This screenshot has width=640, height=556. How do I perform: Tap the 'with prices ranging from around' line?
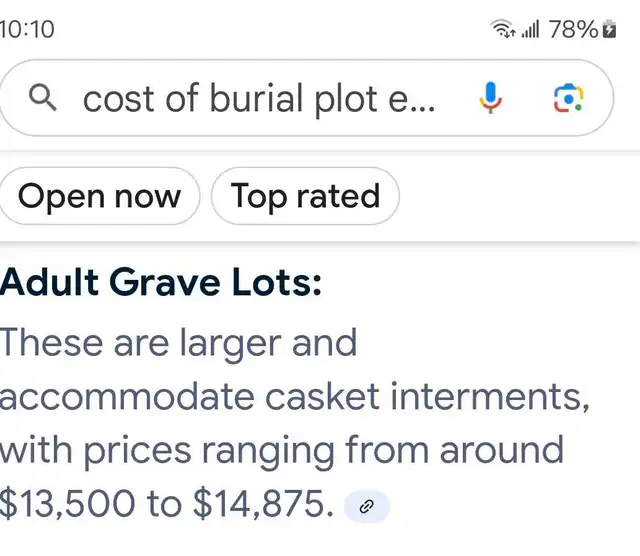click(282, 451)
